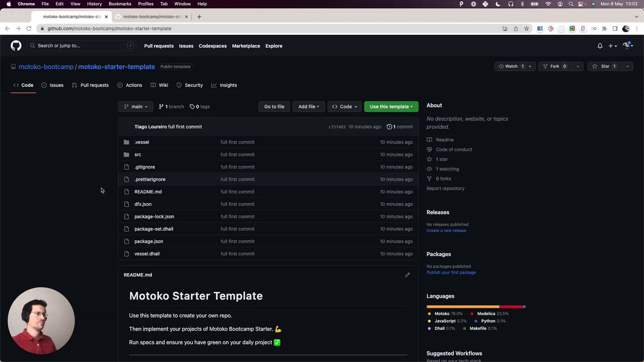Close the second browser tab
This screenshot has height=362, width=644.
pyautogui.click(x=186, y=17)
